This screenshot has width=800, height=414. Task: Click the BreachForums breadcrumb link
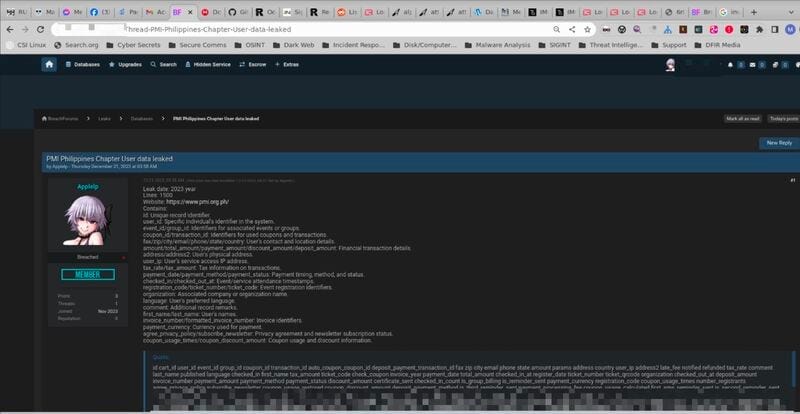click(x=60, y=118)
